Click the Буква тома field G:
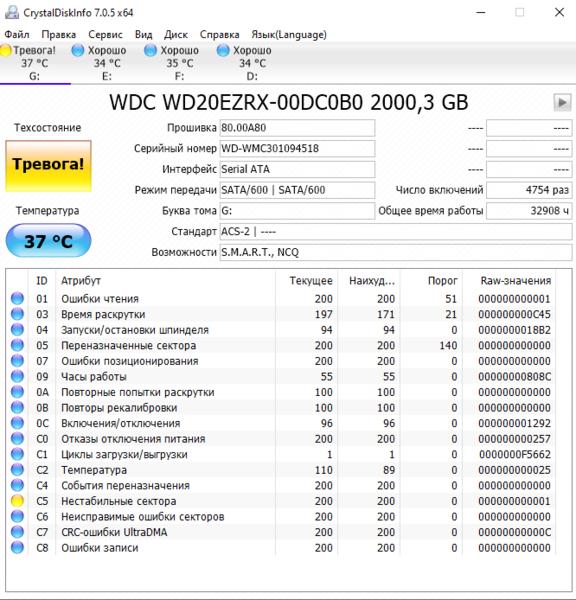 point(297,211)
